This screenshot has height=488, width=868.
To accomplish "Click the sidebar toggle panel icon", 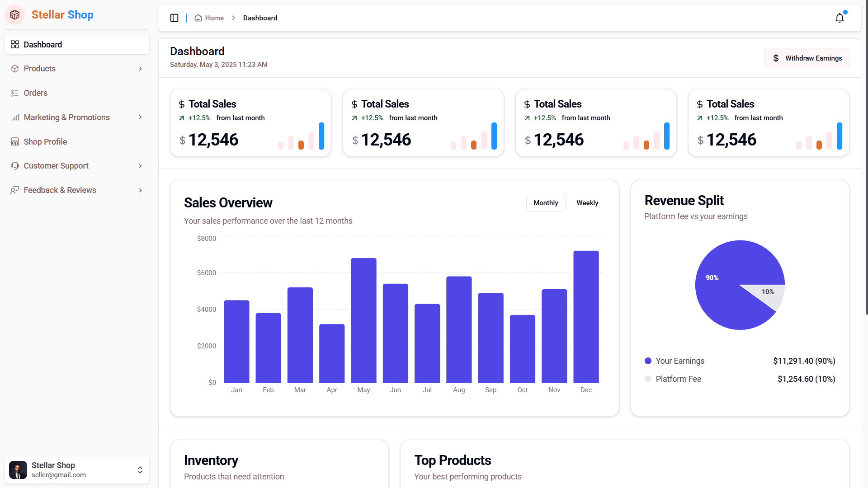I will (x=174, y=18).
